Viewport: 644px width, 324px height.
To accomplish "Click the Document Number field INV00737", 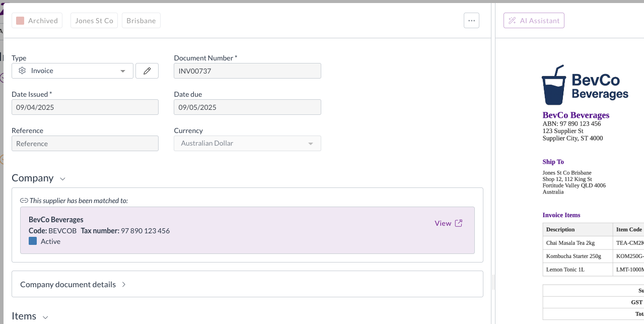I will [x=247, y=71].
